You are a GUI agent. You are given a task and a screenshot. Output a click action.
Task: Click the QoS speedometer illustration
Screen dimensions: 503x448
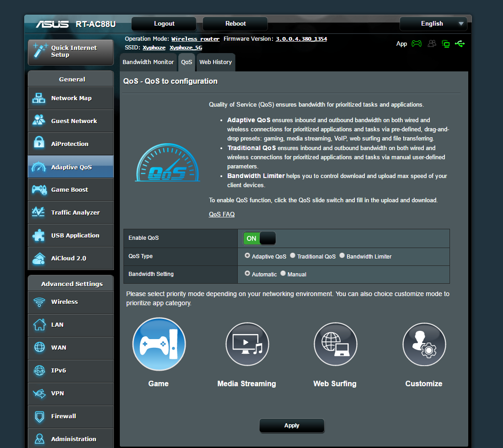click(x=167, y=162)
